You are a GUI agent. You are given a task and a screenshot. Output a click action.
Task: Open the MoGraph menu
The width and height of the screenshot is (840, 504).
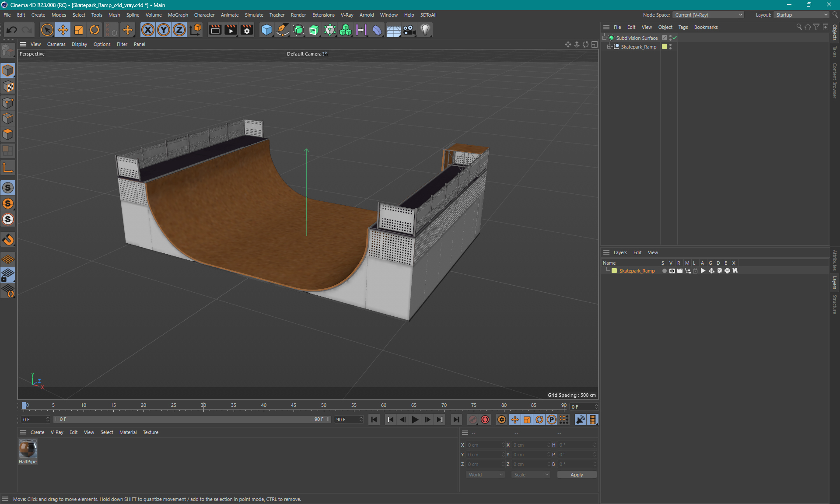coord(178,15)
